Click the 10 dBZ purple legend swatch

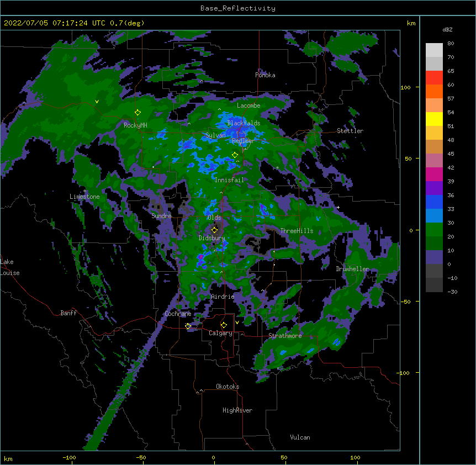pyautogui.click(x=434, y=257)
